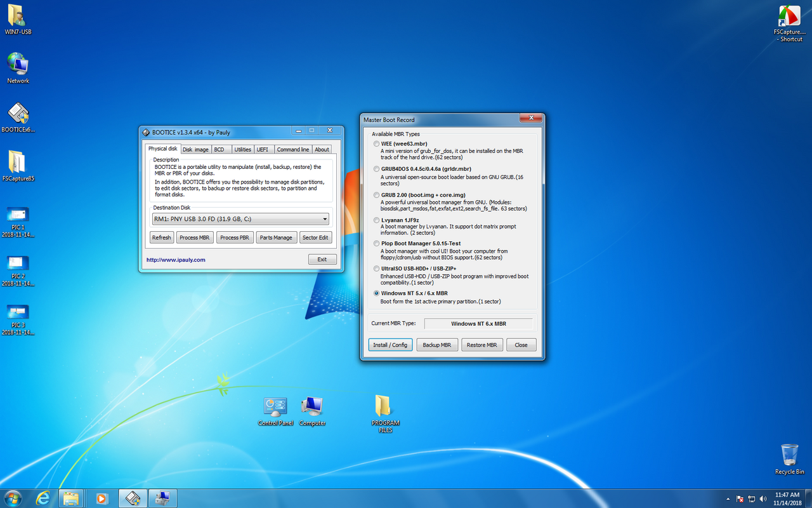Click the Exit button in BOOTICE
This screenshot has width=812, height=508.
pyautogui.click(x=322, y=259)
